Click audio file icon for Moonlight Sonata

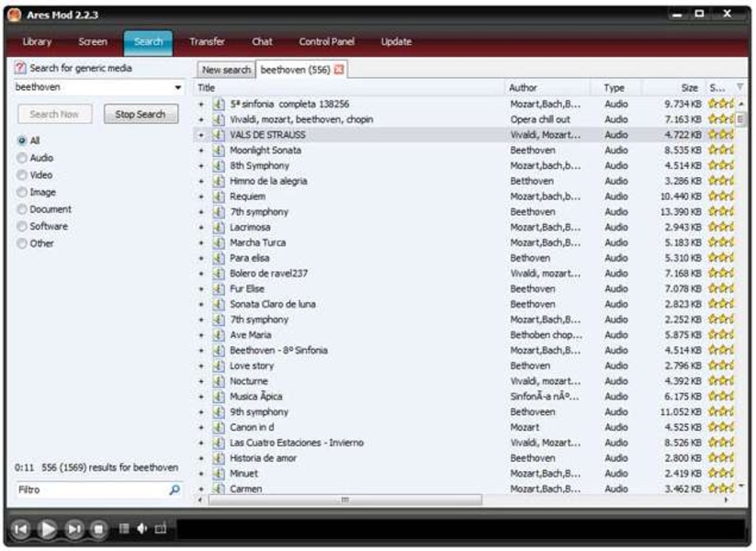click(218, 151)
